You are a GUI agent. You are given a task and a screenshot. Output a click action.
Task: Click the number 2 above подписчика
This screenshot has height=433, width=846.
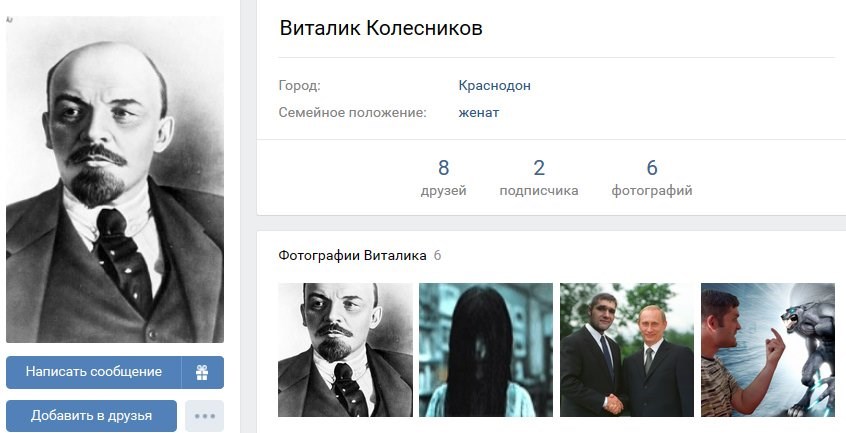tap(538, 168)
